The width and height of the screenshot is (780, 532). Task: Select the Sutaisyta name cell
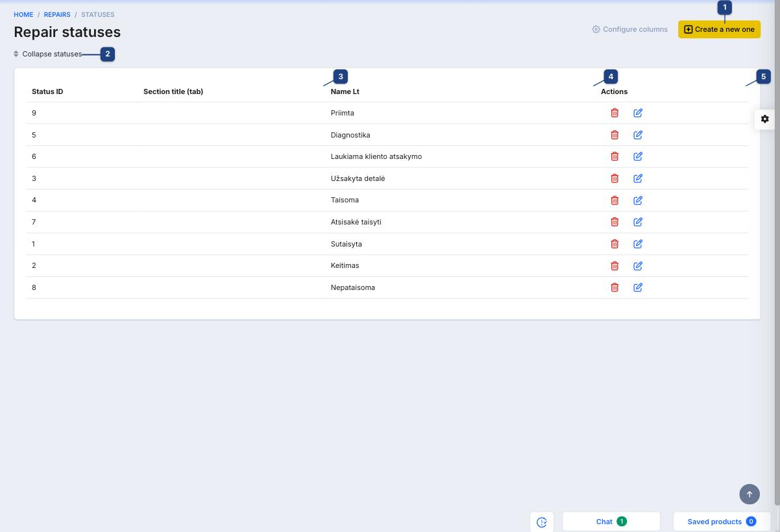[347, 244]
